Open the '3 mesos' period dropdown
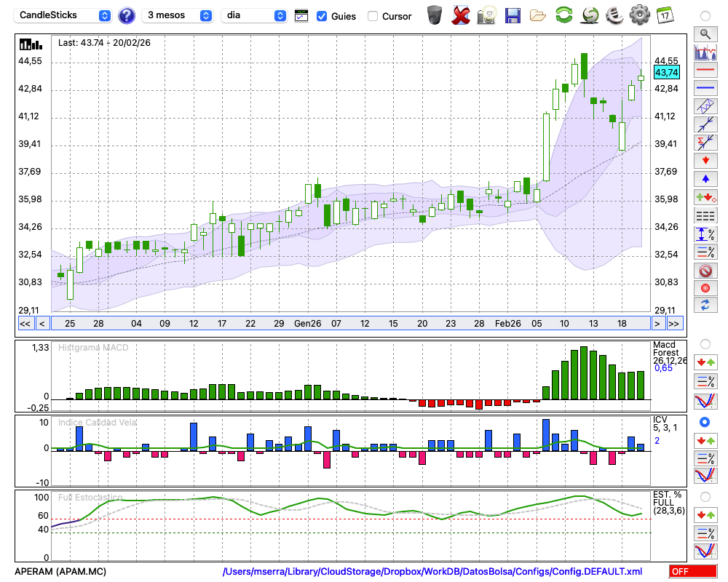The width and height of the screenshot is (728, 582). [178, 15]
